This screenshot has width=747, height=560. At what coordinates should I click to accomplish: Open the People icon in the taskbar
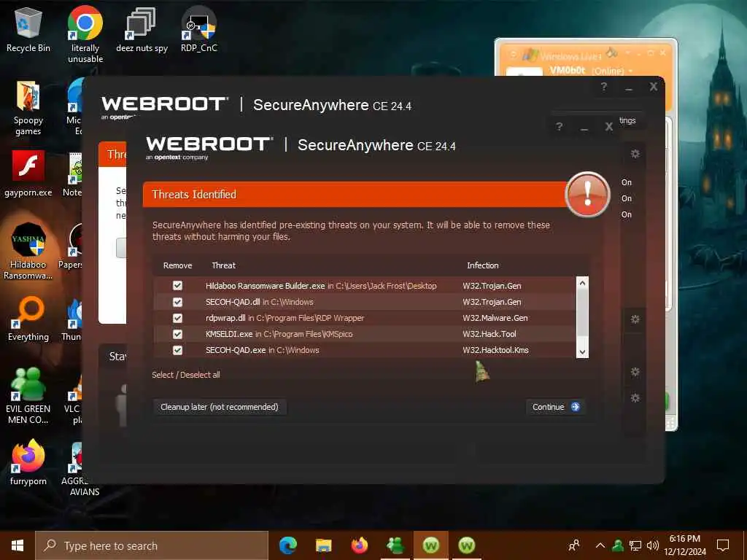574,545
